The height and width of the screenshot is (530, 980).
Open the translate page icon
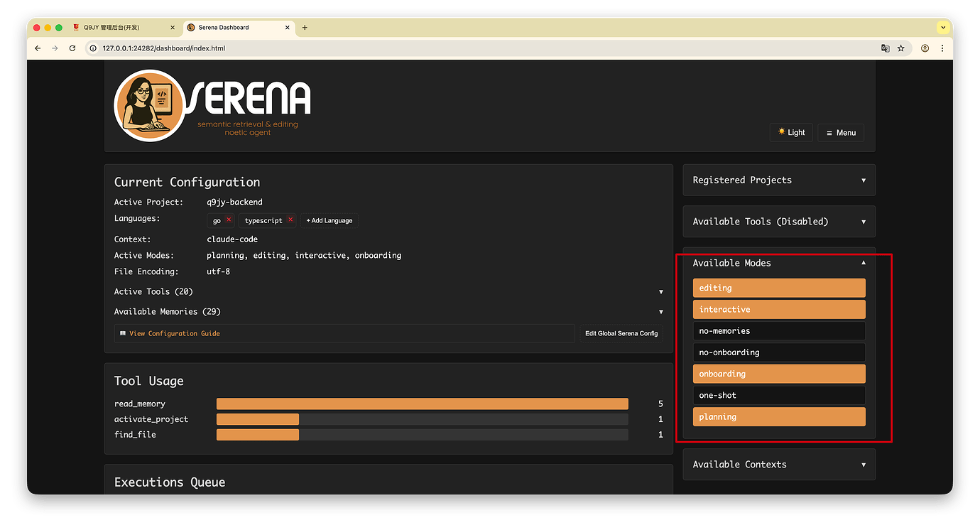pos(885,48)
